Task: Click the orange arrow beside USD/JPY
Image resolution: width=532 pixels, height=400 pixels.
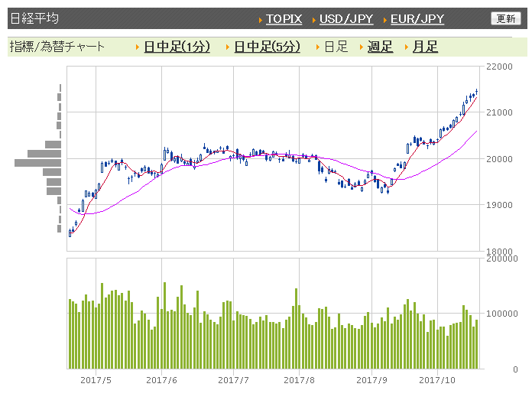Action: pyautogui.click(x=314, y=20)
